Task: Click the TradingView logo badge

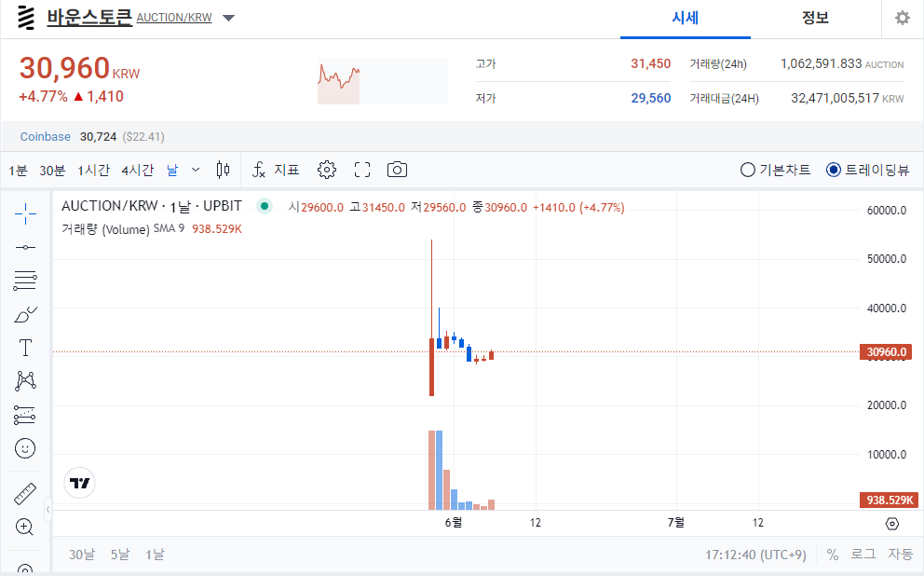Action: pyautogui.click(x=79, y=484)
